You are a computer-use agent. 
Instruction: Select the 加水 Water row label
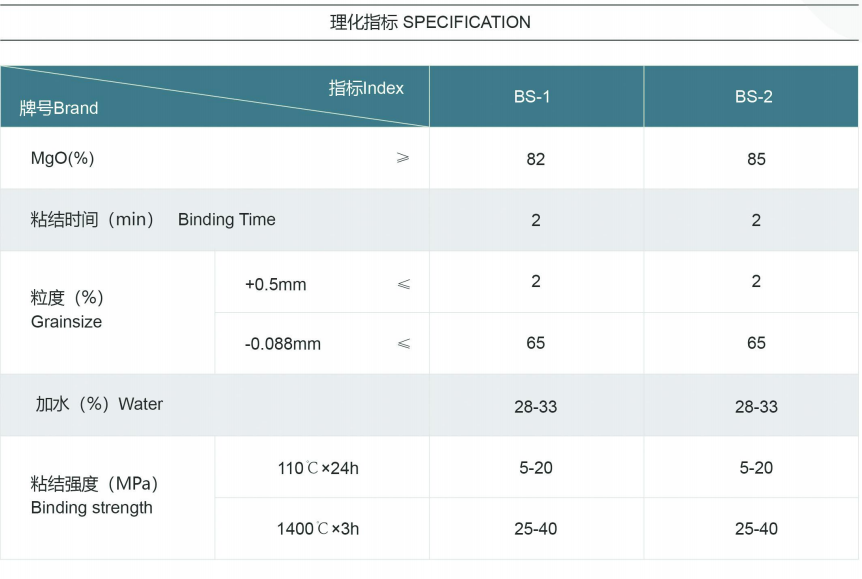(99, 404)
